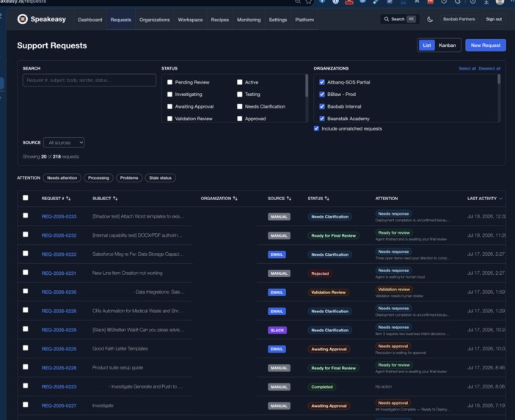Viewport: 515px width, 420px height.
Task: Open the Organizations nav item
Action: (x=155, y=20)
